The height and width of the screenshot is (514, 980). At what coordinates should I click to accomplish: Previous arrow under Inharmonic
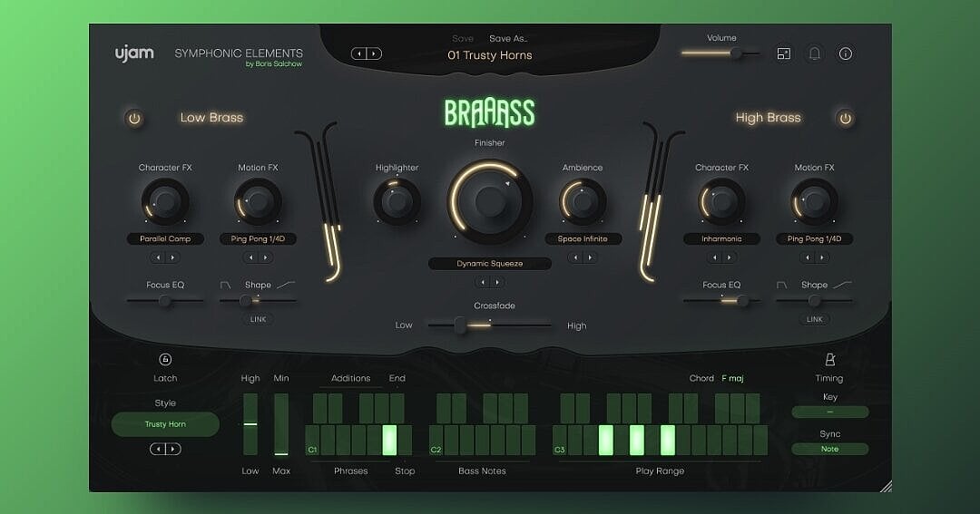pyautogui.click(x=714, y=257)
